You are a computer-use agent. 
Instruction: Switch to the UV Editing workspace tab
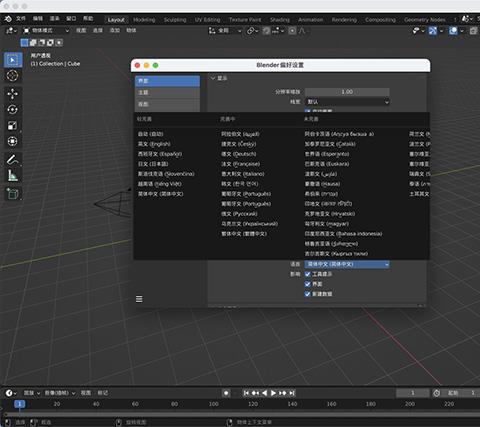click(207, 20)
